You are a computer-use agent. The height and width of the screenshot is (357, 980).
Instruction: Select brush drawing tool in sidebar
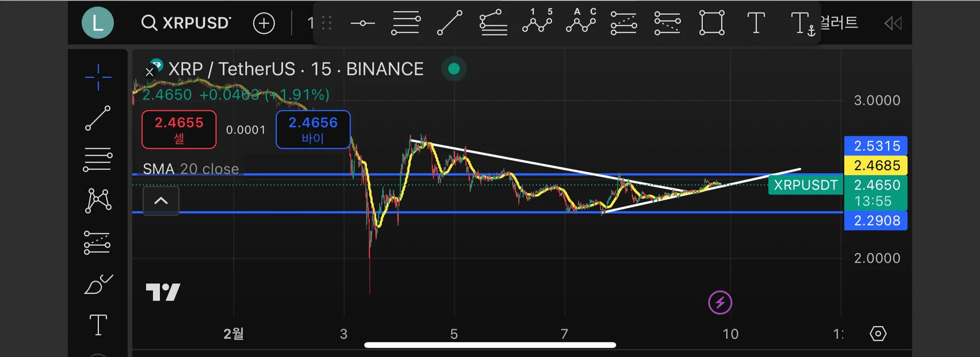(99, 284)
